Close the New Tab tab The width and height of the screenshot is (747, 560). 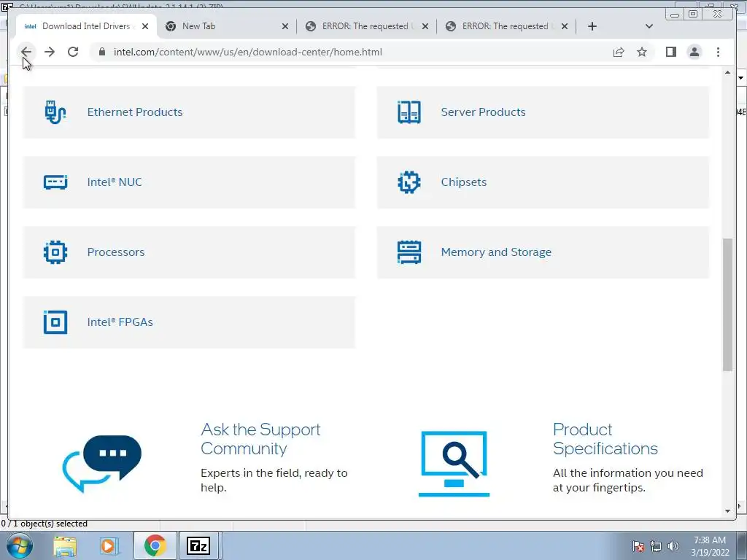[285, 26]
